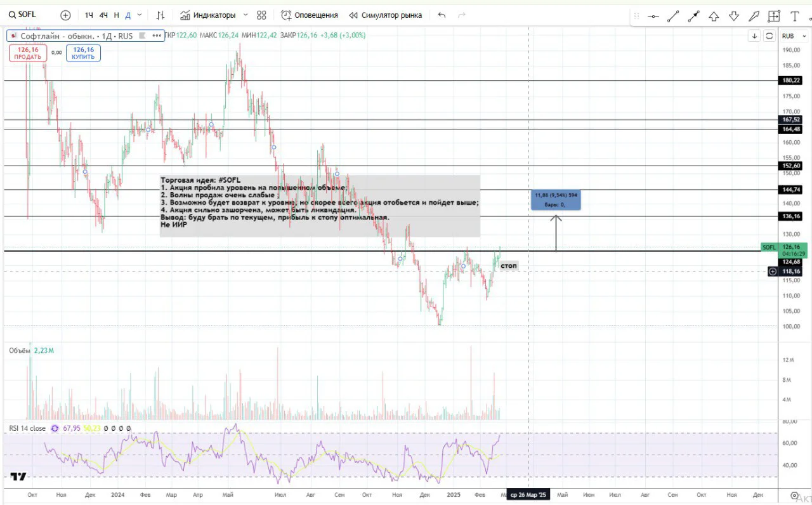Screen dimensions: 812x505
Task: Select the price range measurement tool
Action: 774,16
